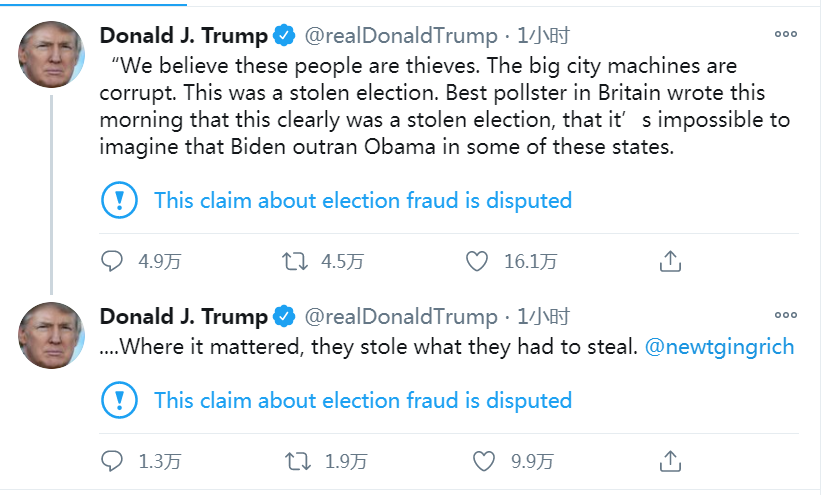This screenshot has width=823, height=495.
Task: Click @realDonaldTrump handle on second tweet
Action: tap(400, 317)
